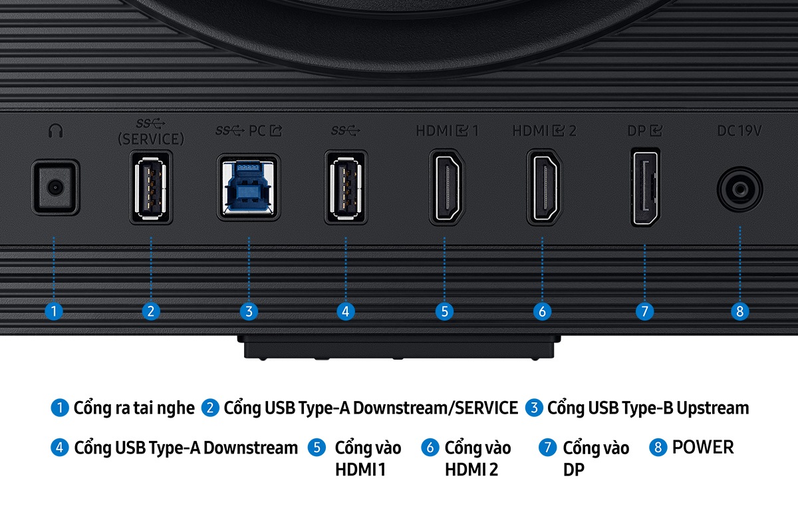Click the 'HDMI 2' label printed on the panel

pyautogui.click(x=544, y=131)
